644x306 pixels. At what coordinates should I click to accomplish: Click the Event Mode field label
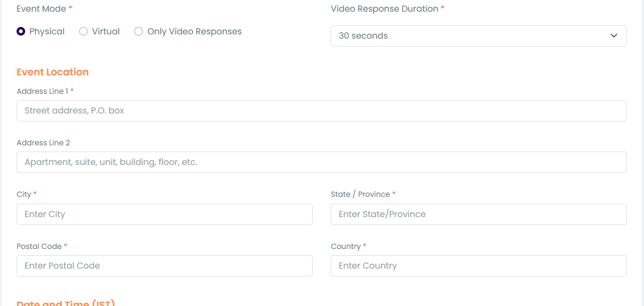tap(41, 9)
